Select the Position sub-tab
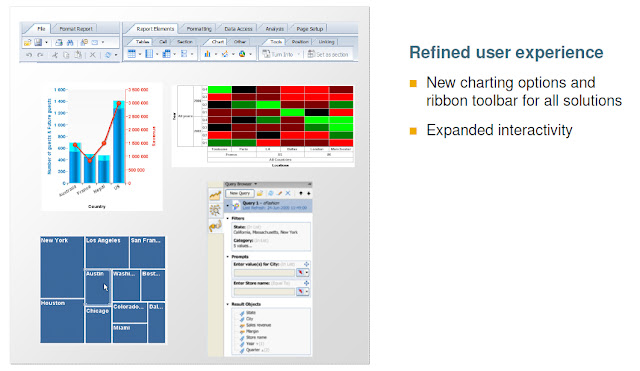Screen dimensions: 640x371 pyautogui.click(x=300, y=42)
